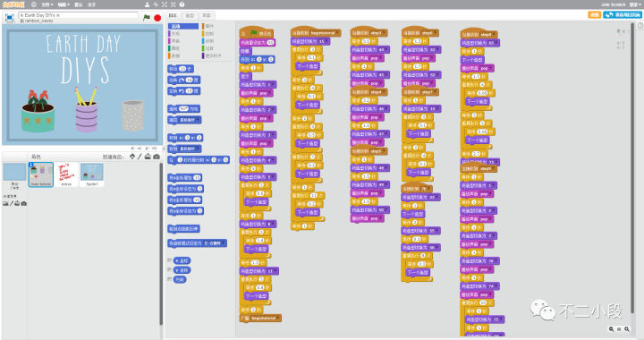
Task: Zoom in the scripts area magnifier
Action: [x=627, y=329]
